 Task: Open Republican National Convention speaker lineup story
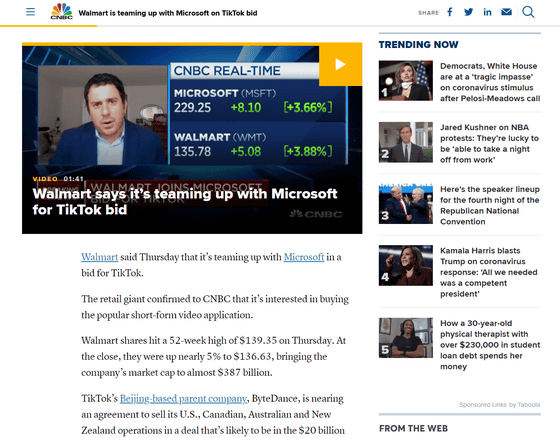(x=490, y=205)
